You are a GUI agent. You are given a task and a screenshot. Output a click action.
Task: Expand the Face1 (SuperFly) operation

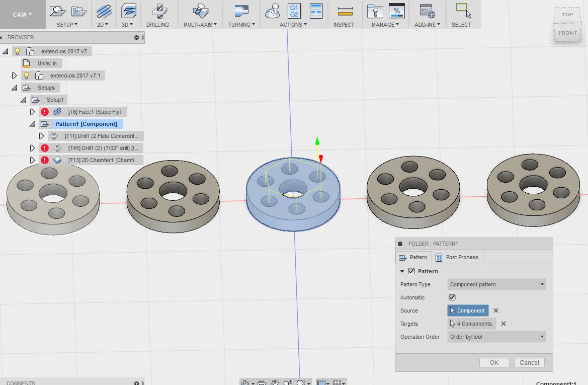point(32,111)
